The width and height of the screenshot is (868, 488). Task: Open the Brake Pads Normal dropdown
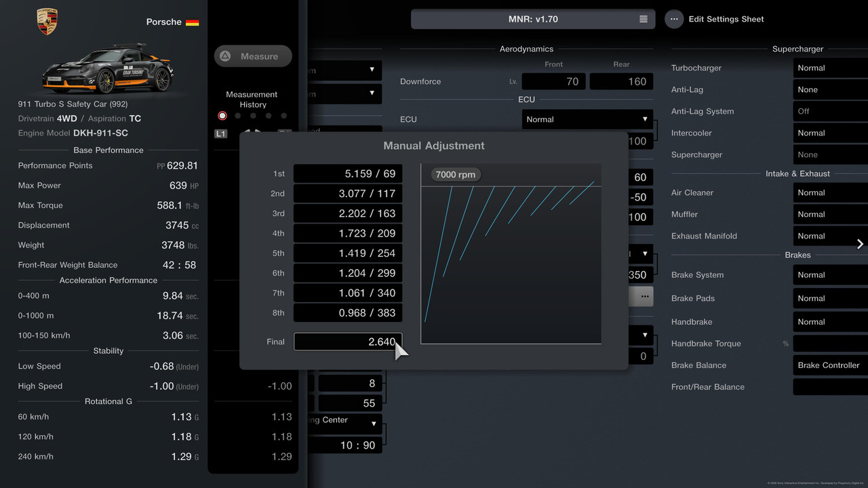831,298
